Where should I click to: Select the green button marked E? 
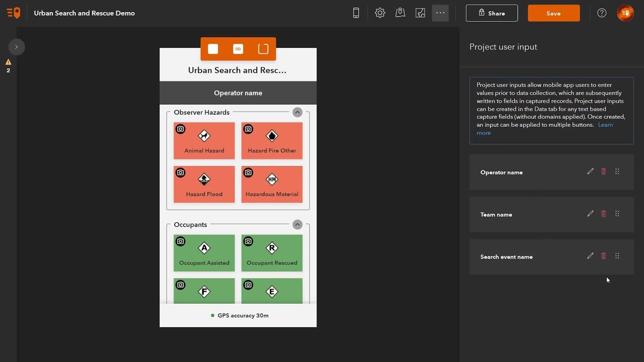click(x=272, y=291)
